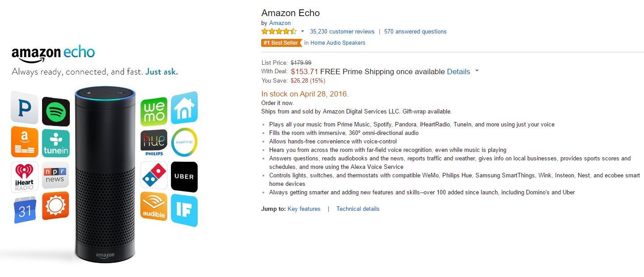Click the Domino's pizza icon
The height and width of the screenshot is (277, 644).
[x=154, y=175]
